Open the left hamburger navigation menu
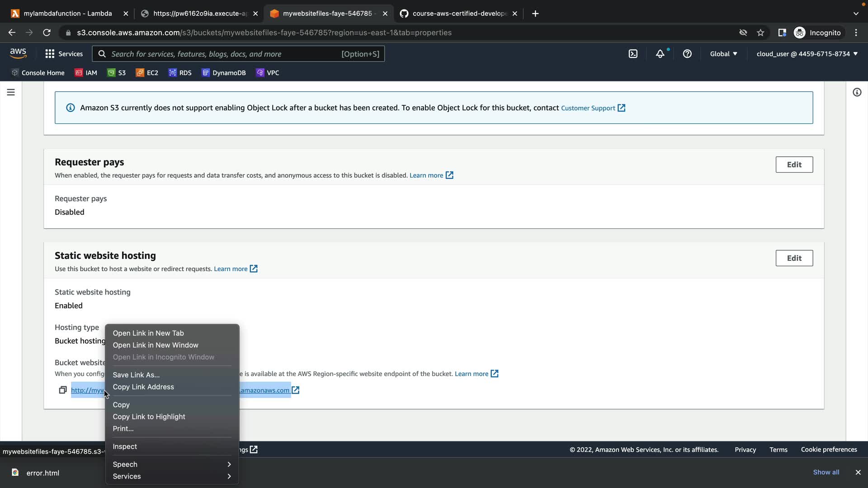Screen dimensions: 868x488 click(11, 92)
